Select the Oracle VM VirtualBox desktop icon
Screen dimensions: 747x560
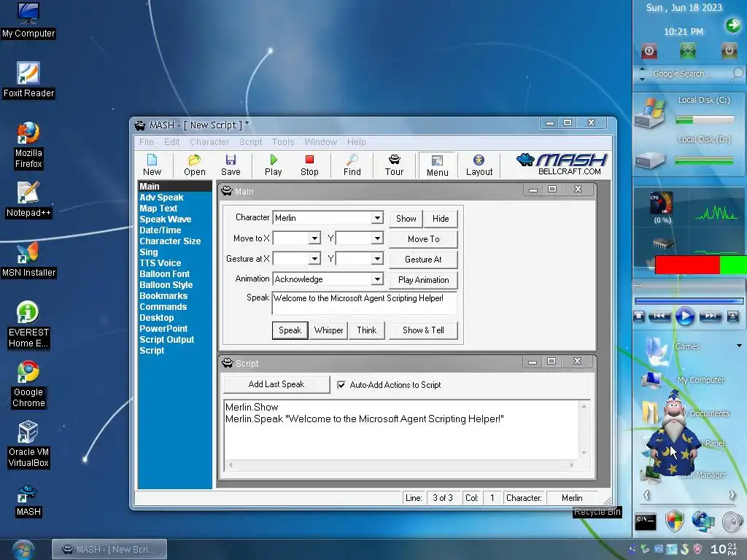pyautogui.click(x=28, y=444)
